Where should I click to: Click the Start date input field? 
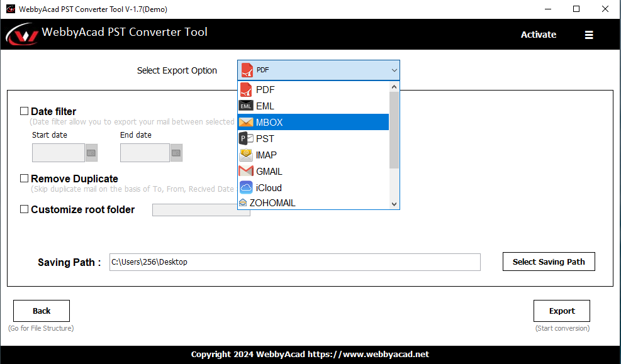pyautogui.click(x=59, y=153)
